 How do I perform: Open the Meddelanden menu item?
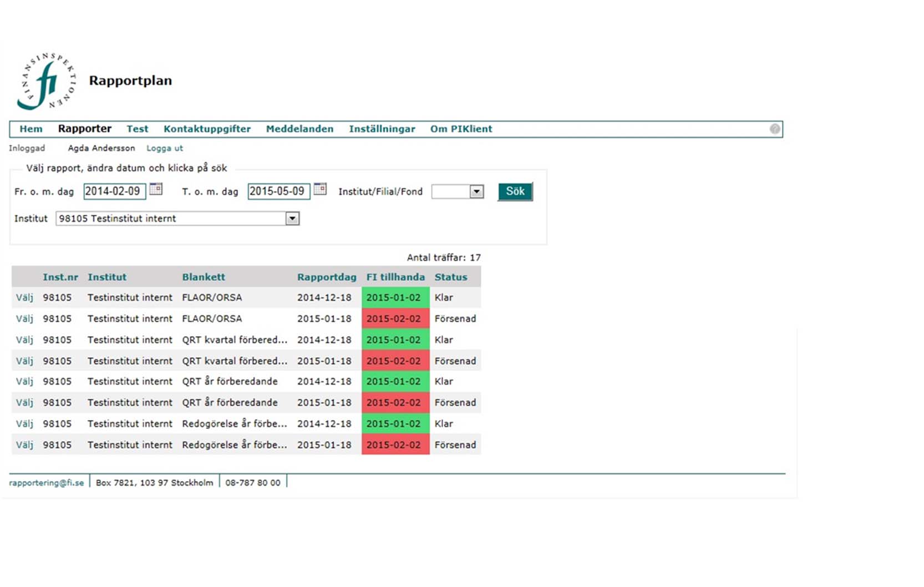(299, 129)
